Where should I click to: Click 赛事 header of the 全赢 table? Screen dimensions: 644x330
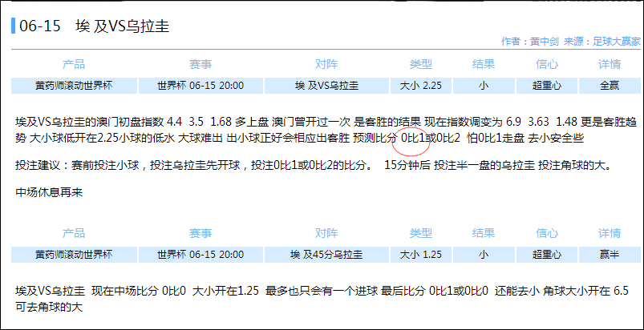coord(200,64)
